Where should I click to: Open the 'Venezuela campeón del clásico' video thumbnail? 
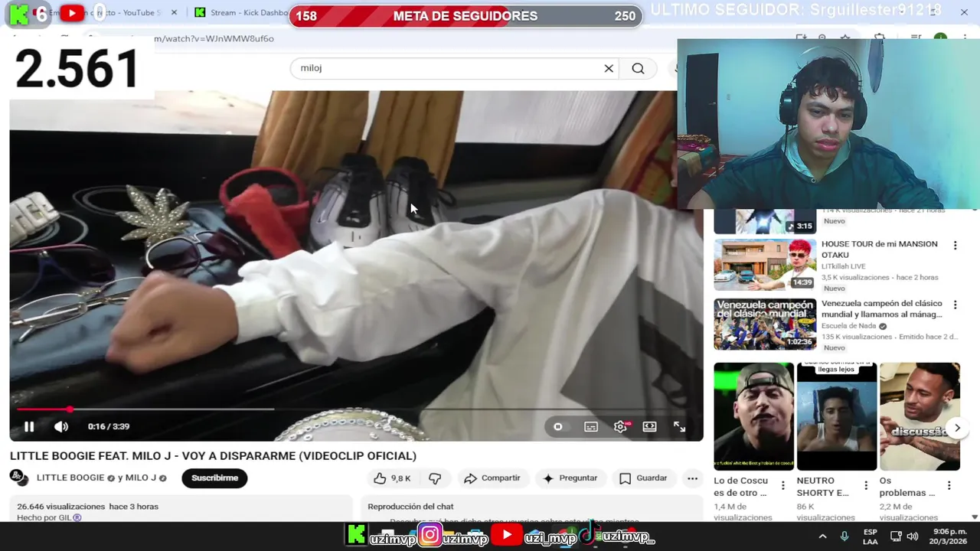pyautogui.click(x=765, y=324)
